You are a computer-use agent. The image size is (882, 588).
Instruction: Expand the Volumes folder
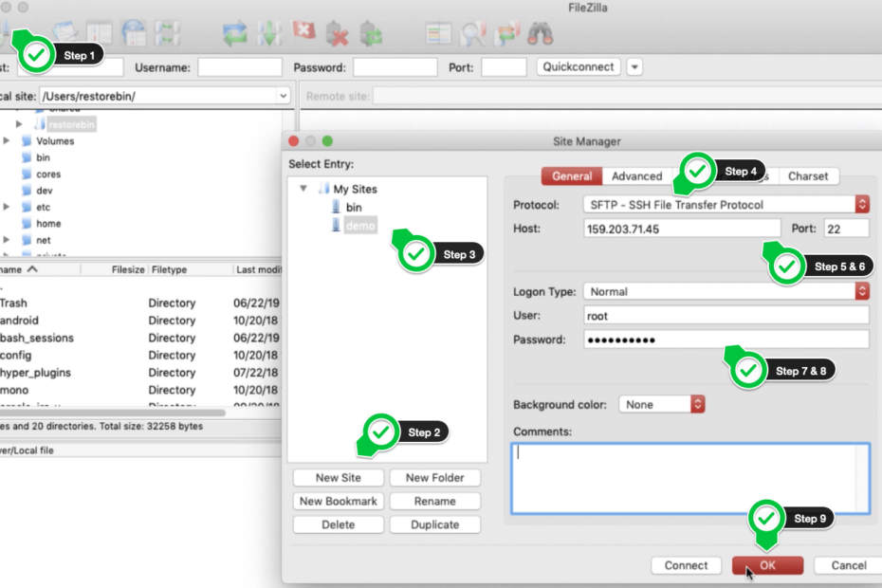click(7, 140)
